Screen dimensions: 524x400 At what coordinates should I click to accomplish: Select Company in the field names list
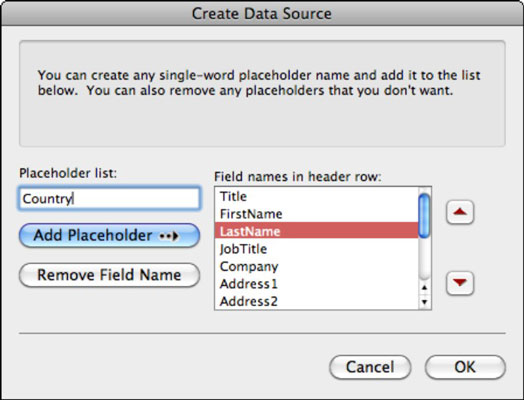pyautogui.click(x=316, y=266)
